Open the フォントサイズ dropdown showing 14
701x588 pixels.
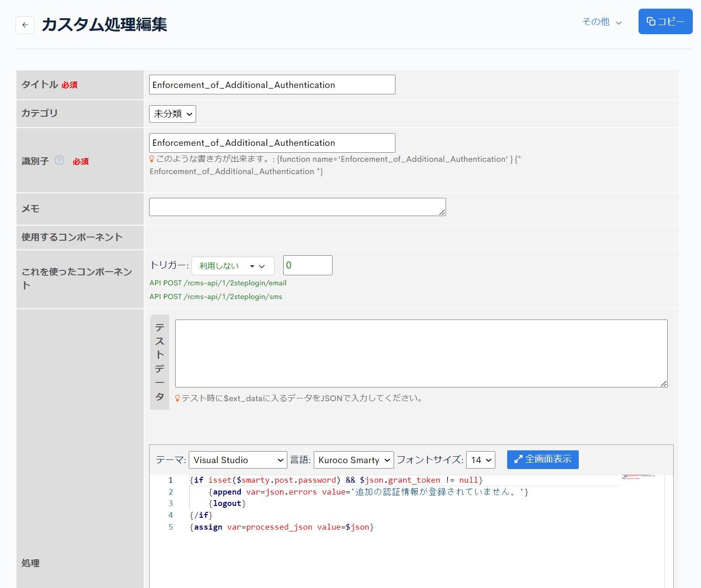[481, 460]
